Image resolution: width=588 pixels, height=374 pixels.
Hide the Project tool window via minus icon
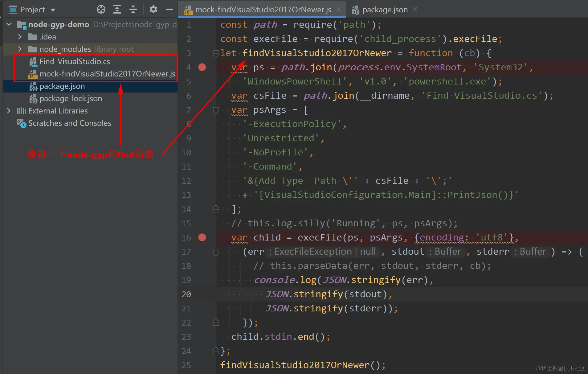[x=169, y=10]
